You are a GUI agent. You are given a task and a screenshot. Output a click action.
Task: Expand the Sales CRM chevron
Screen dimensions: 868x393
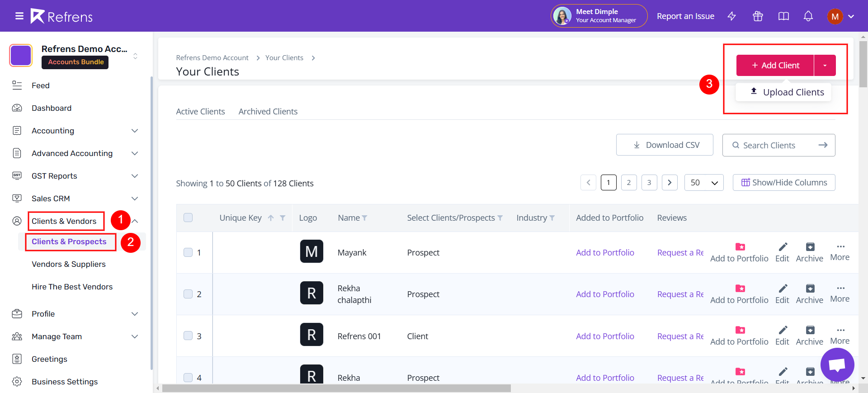(x=135, y=199)
